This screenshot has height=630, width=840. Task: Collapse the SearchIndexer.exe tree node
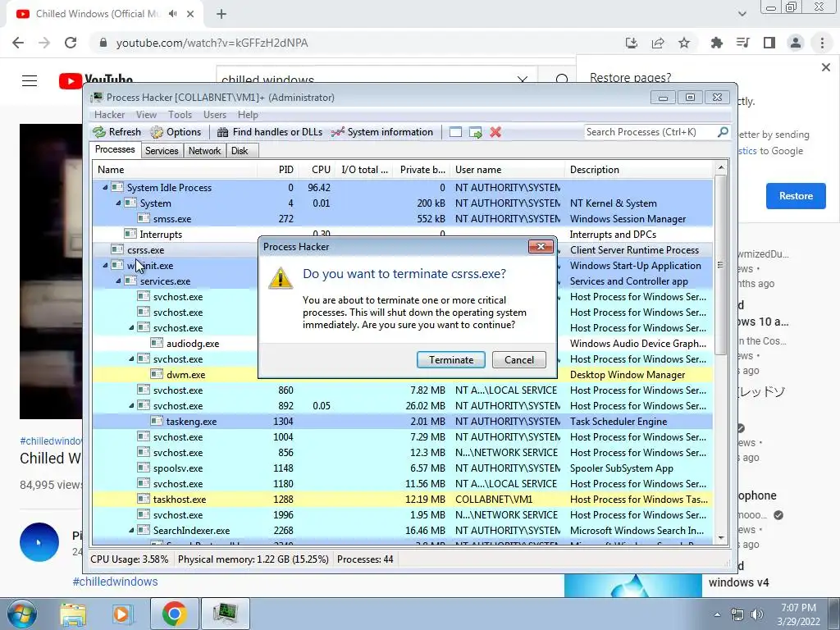[x=131, y=530]
